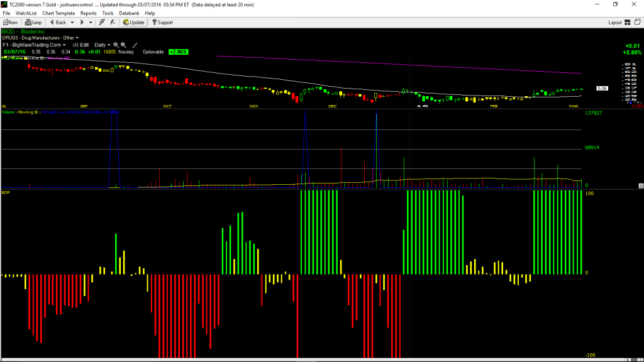Screen dimensions: 644x362
Task: Expand the Back history dropdown arrow
Action: (x=72, y=23)
